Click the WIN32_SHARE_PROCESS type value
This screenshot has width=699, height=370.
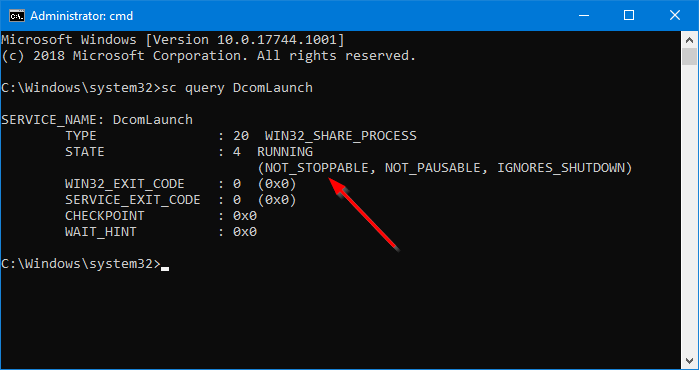pos(341,136)
